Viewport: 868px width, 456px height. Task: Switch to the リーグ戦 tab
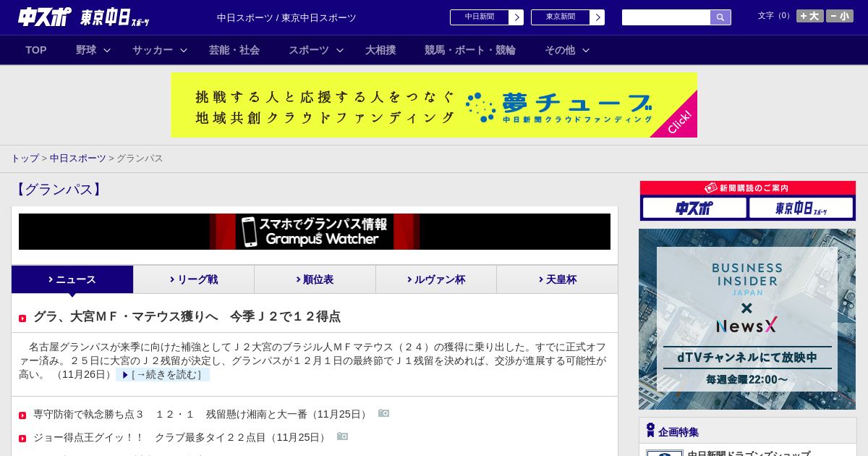click(194, 279)
